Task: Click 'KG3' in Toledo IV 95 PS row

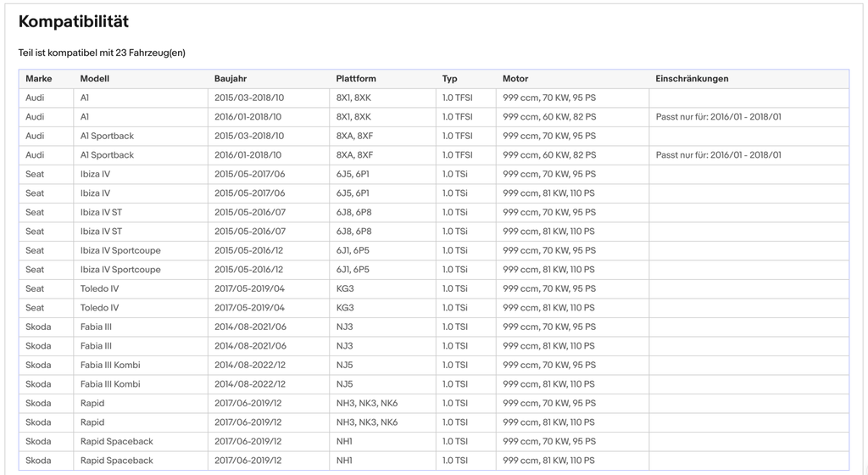Action: pos(345,289)
